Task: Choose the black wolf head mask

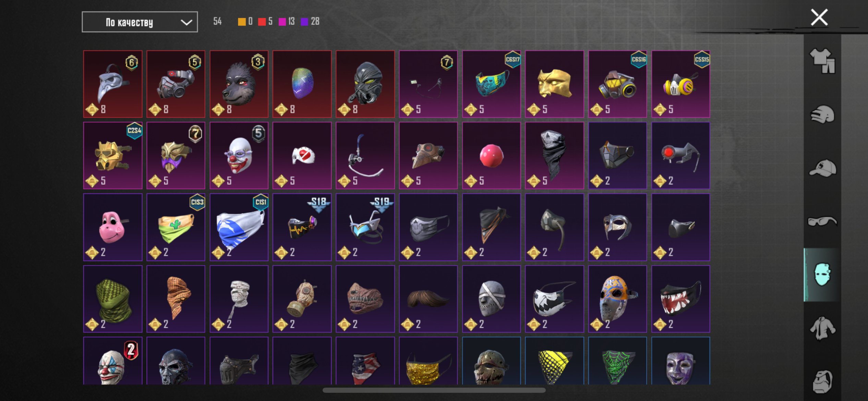Action: tap(239, 84)
